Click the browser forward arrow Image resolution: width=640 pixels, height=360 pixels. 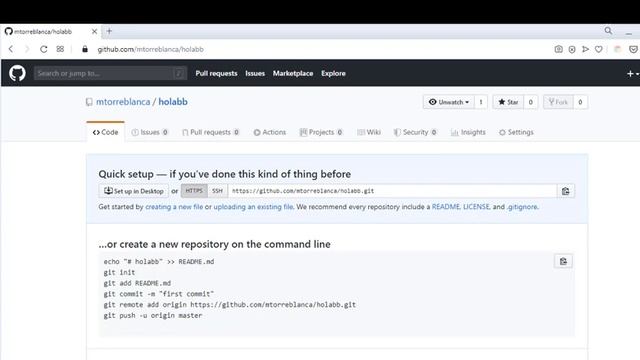[27, 49]
